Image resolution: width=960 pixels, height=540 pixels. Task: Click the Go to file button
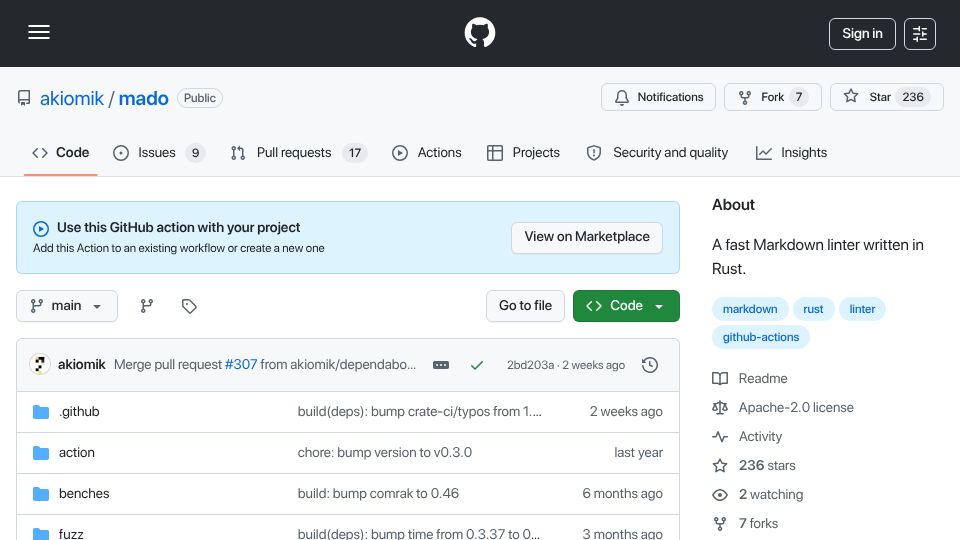[x=525, y=306]
